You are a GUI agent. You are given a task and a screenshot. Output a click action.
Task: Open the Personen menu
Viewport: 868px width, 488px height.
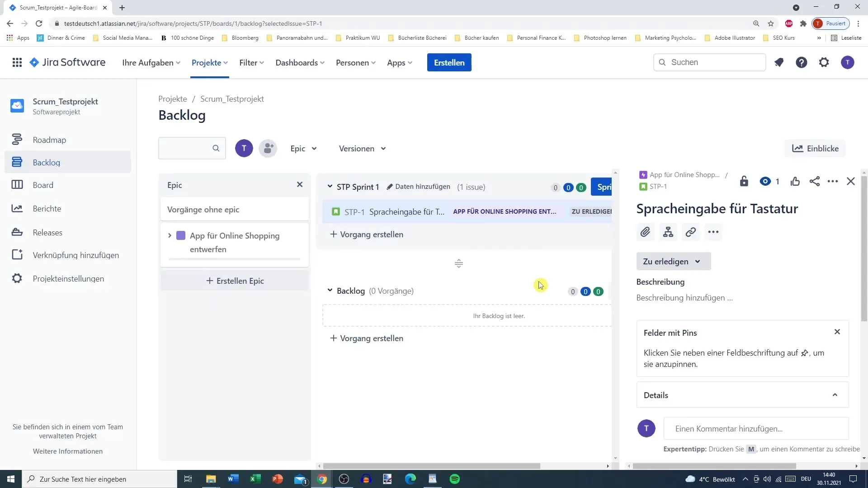pos(356,62)
